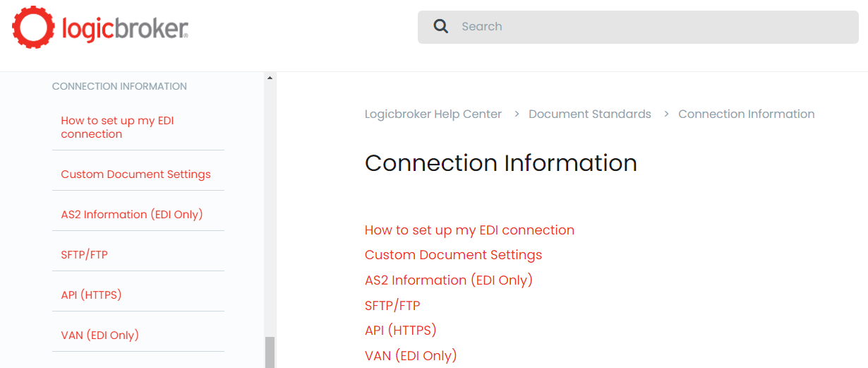The height and width of the screenshot is (368, 868).
Task: Open main article How to set up my EDI connection
Action: click(x=469, y=230)
